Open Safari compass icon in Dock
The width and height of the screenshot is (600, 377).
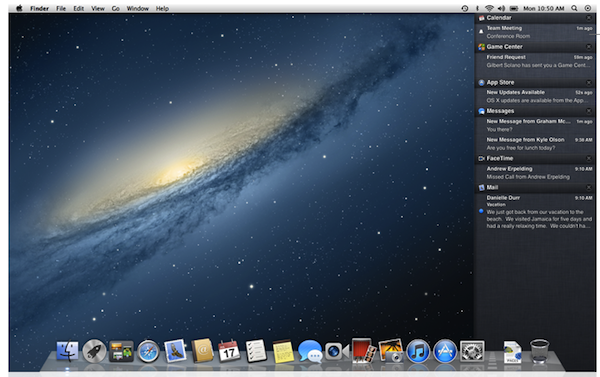click(148, 351)
